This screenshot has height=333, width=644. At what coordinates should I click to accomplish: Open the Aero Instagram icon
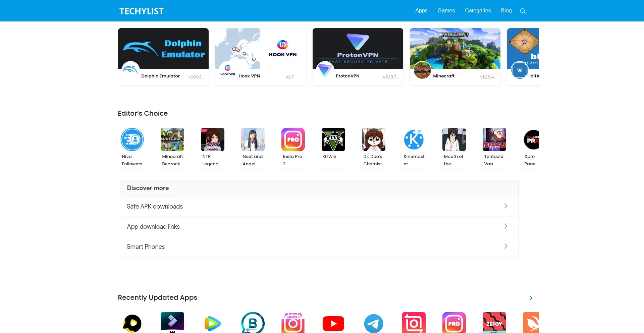(x=293, y=323)
